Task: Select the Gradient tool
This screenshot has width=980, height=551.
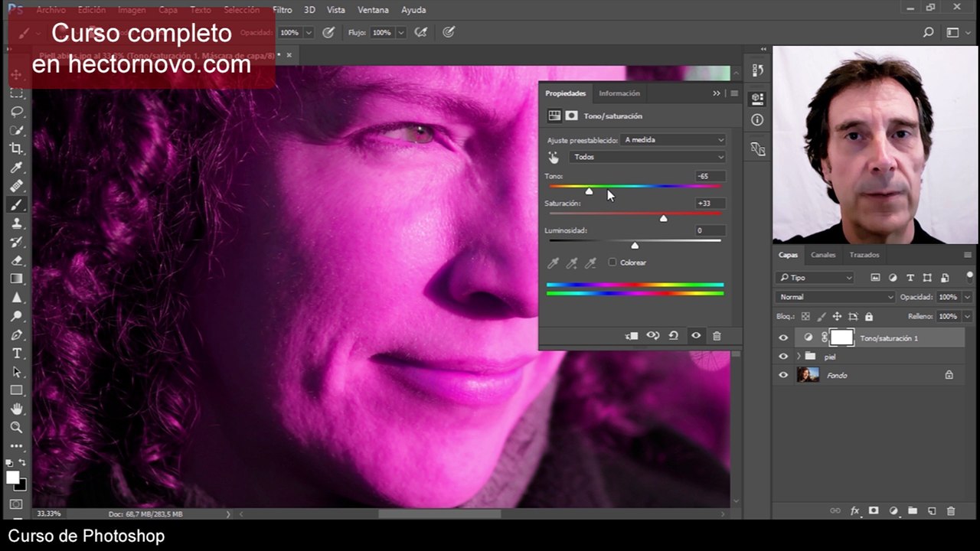Action: (x=17, y=279)
